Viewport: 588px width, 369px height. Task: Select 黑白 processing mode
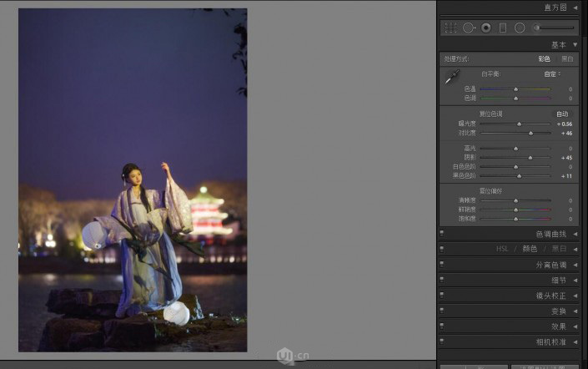(567, 59)
